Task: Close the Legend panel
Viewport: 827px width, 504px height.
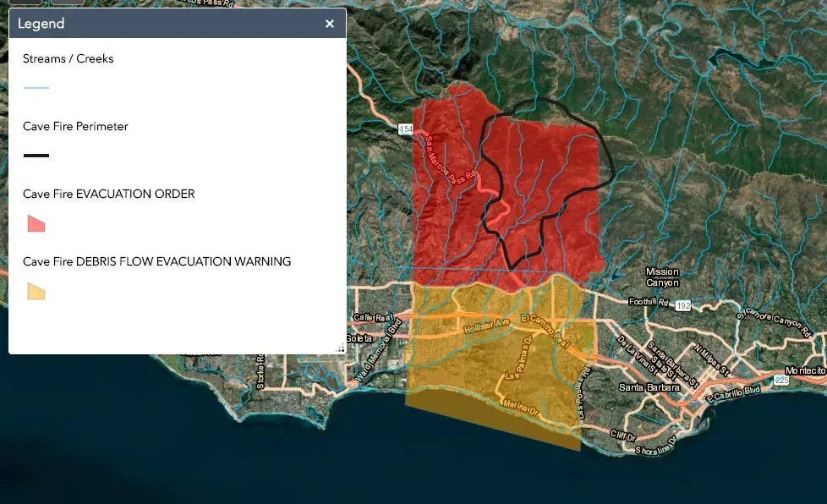Action: [x=330, y=24]
